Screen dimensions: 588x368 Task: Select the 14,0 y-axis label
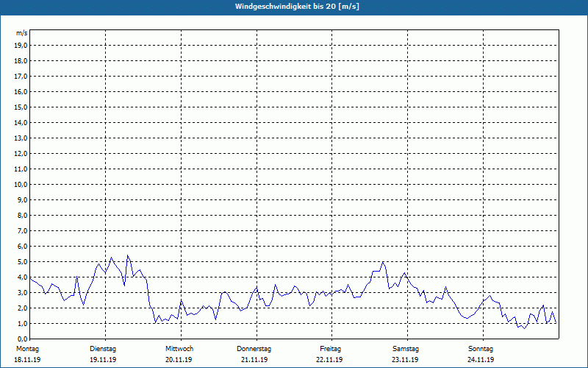[20, 122]
